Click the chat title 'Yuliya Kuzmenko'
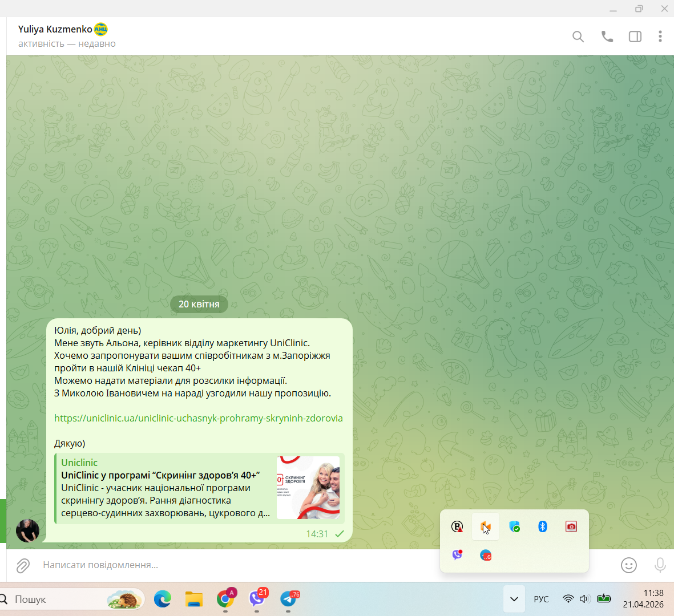 [55, 29]
